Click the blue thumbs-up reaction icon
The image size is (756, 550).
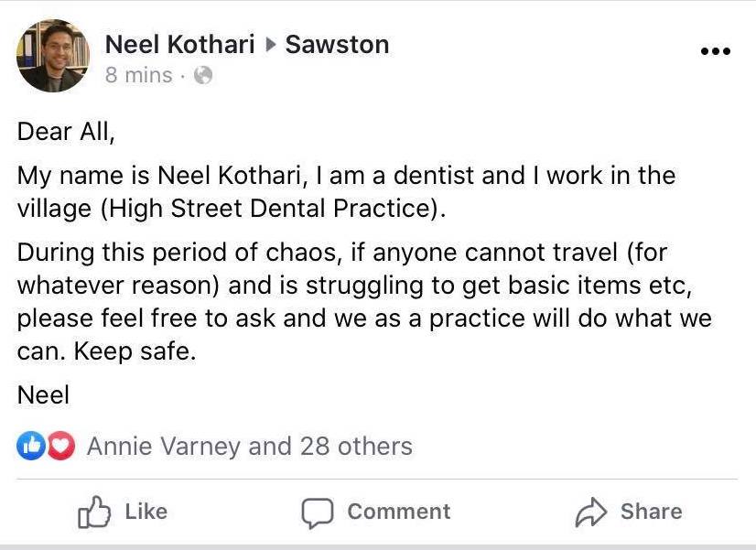point(31,446)
